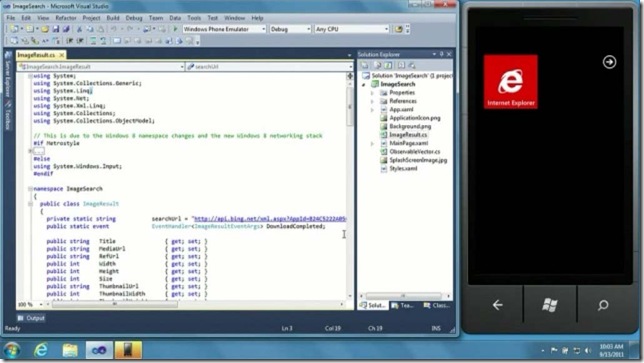
Task: Select Styles.xaml in Solution Explorer
Action: click(x=403, y=169)
